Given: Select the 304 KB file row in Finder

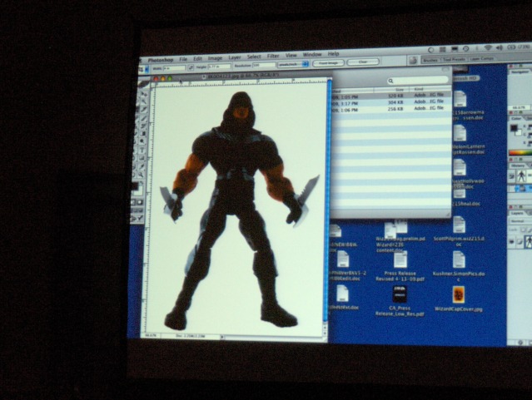Looking at the screenshot, I should tap(390, 103).
